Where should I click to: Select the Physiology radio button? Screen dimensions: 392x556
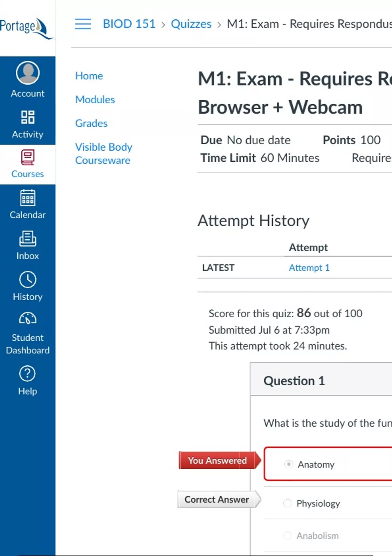[x=287, y=503]
